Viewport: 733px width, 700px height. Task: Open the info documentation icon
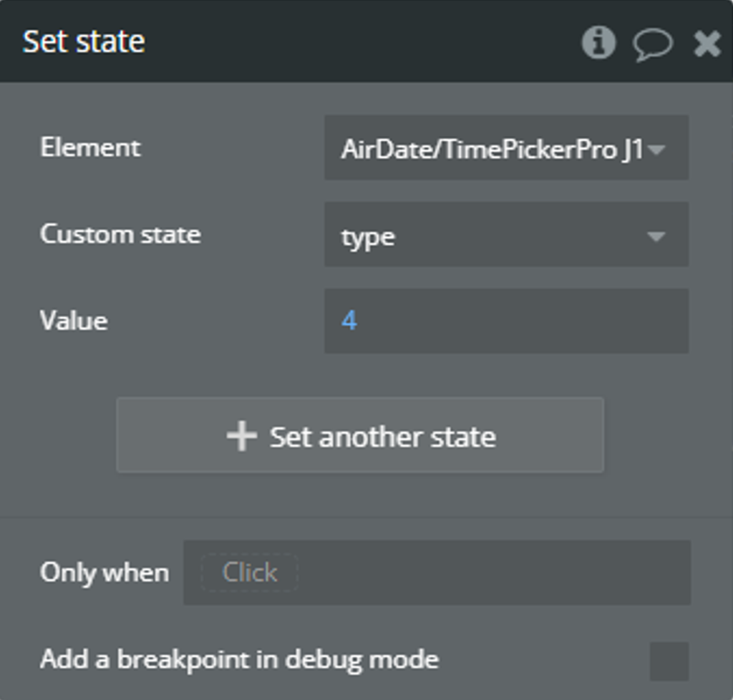pos(598,42)
